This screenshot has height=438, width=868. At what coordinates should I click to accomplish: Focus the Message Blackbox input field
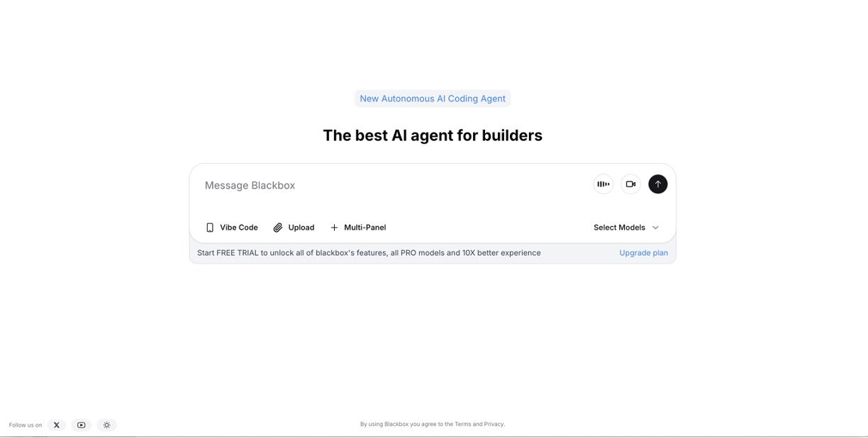pyautogui.click(x=390, y=186)
